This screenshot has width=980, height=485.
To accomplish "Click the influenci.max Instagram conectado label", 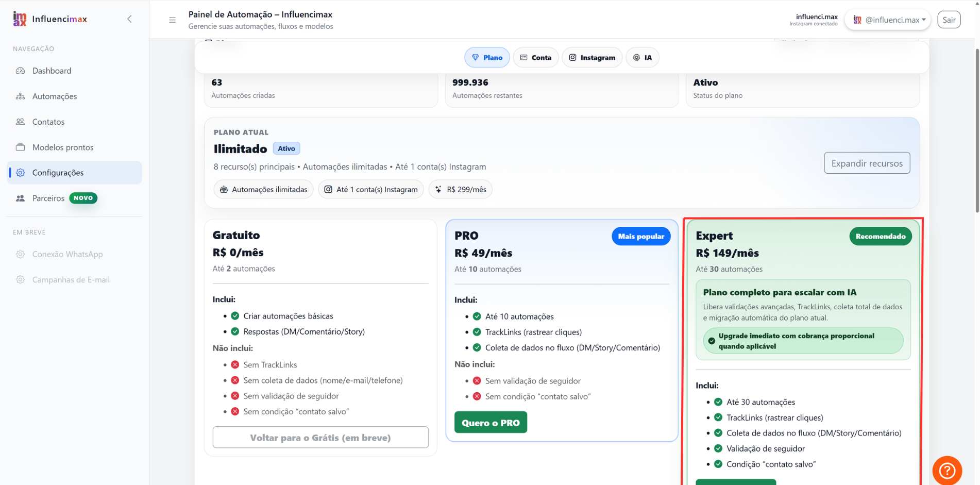I will (814, 20).
